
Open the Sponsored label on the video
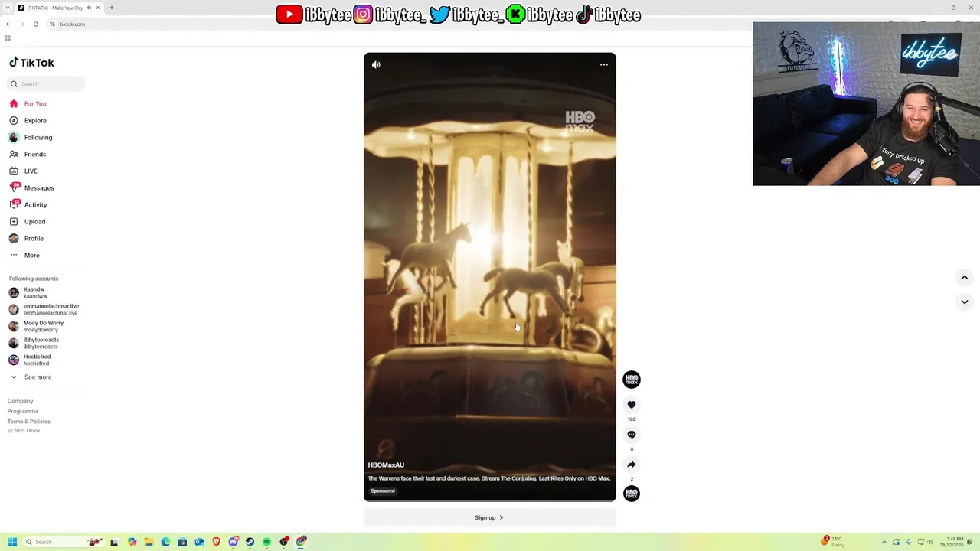point(383,491)
